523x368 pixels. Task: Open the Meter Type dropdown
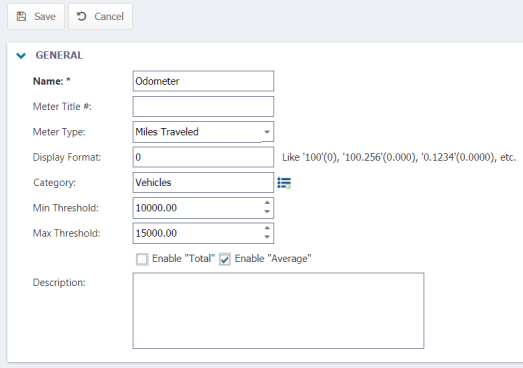point(267,132)
